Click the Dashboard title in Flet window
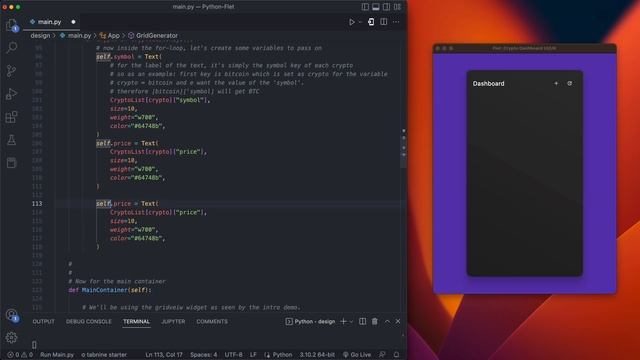 point(489,84)
